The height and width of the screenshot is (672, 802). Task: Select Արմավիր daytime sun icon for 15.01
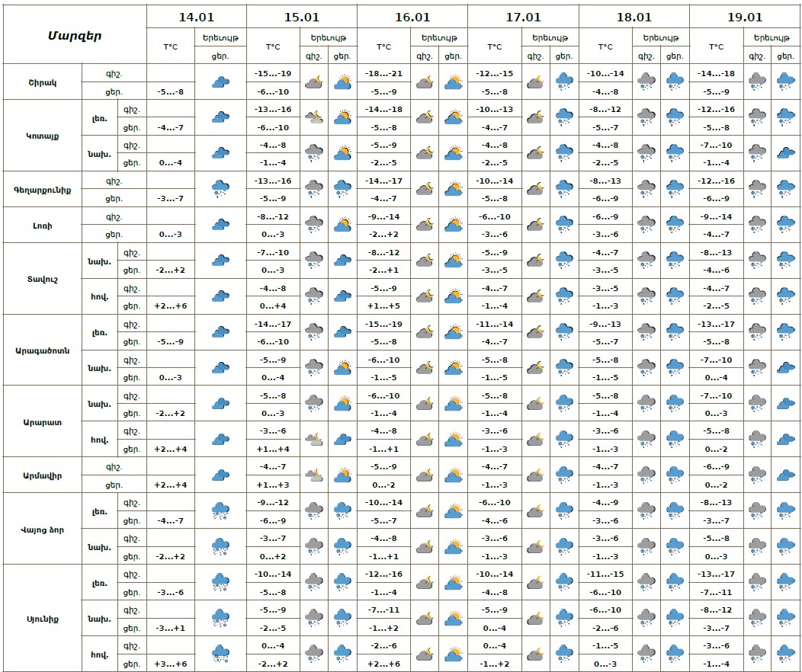click(342, 475)
